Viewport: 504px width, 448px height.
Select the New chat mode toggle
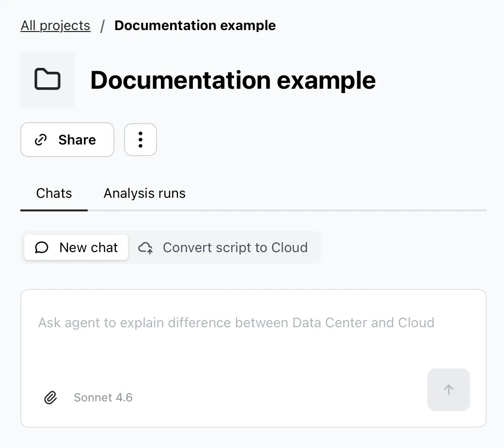coord(76,248)
